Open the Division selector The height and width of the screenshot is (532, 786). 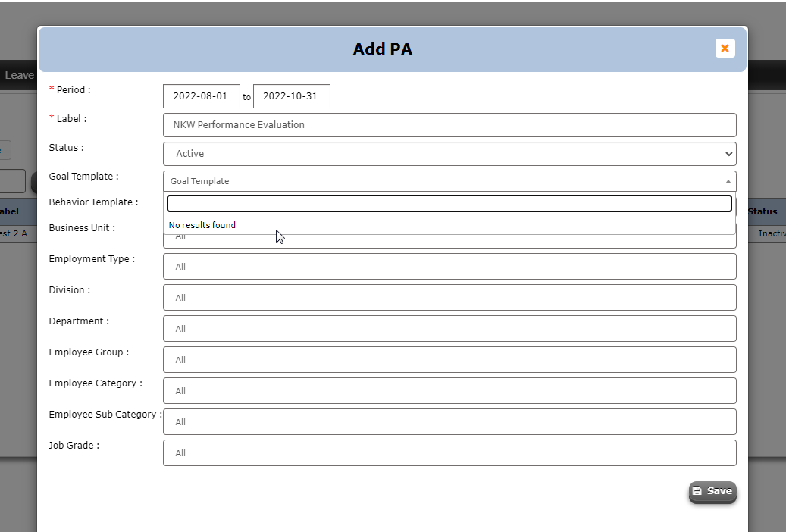pos(449,297)
